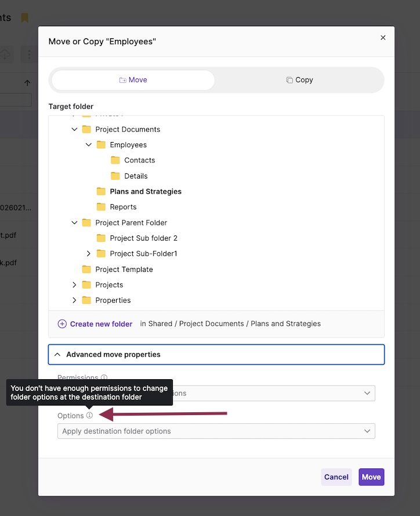Screen dimensions: 420x516
Task: Click the plus icon beside Create new folder
Action: coord(61,324)
